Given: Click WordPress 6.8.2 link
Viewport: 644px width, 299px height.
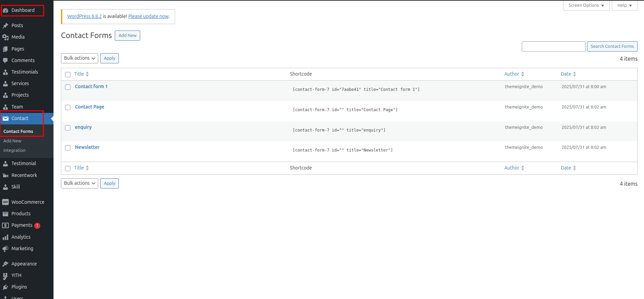Looking at the screenshot, I should coord(84,16).
